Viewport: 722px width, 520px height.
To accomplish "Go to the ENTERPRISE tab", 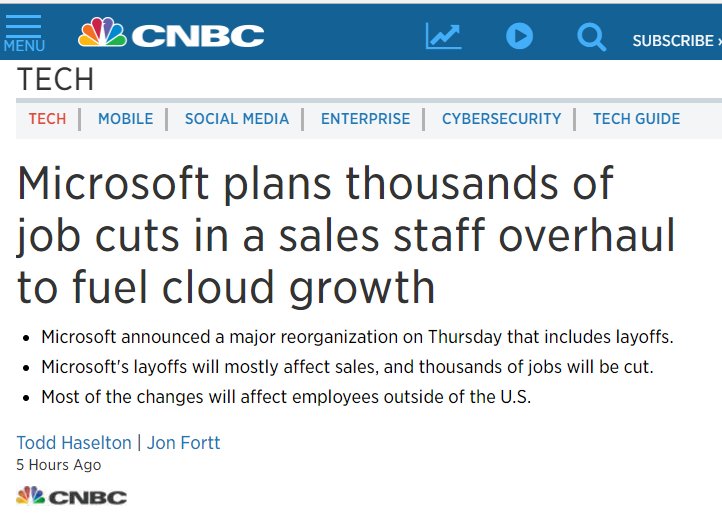I will [365, 119].
